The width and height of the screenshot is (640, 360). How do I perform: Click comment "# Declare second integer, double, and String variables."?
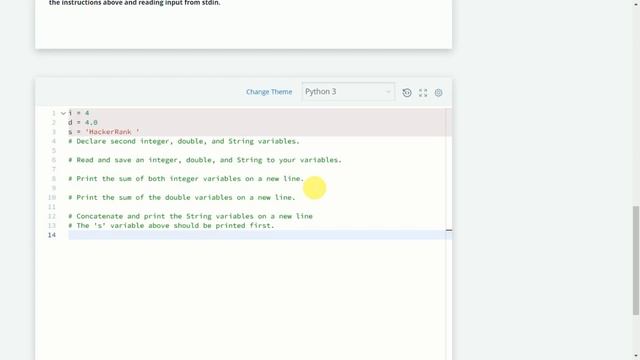point(184,141)
